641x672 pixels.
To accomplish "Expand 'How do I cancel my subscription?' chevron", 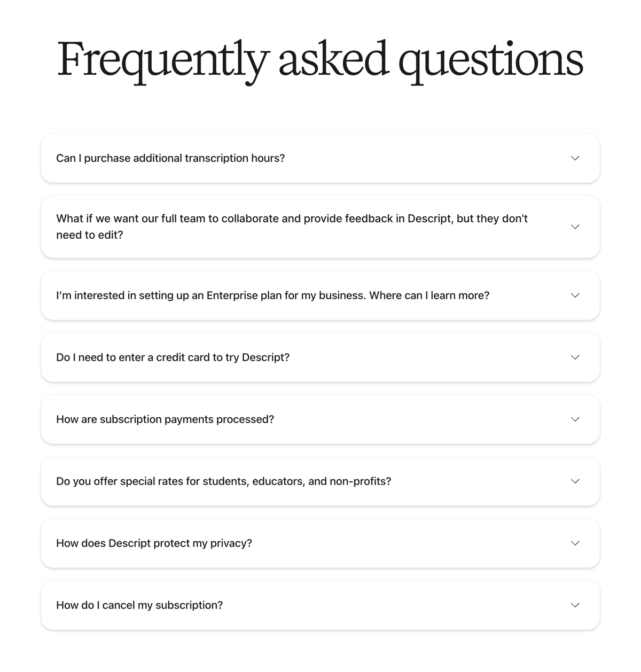I will [575, 605].
